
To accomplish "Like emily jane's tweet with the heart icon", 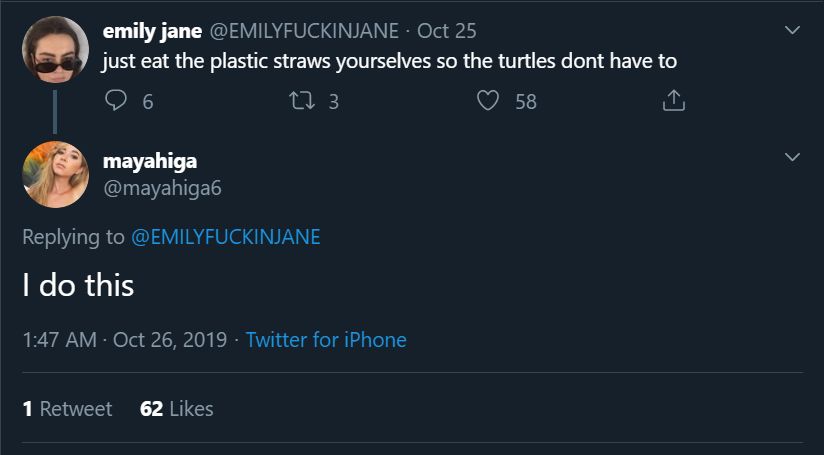I will click(x=488, y=101).
